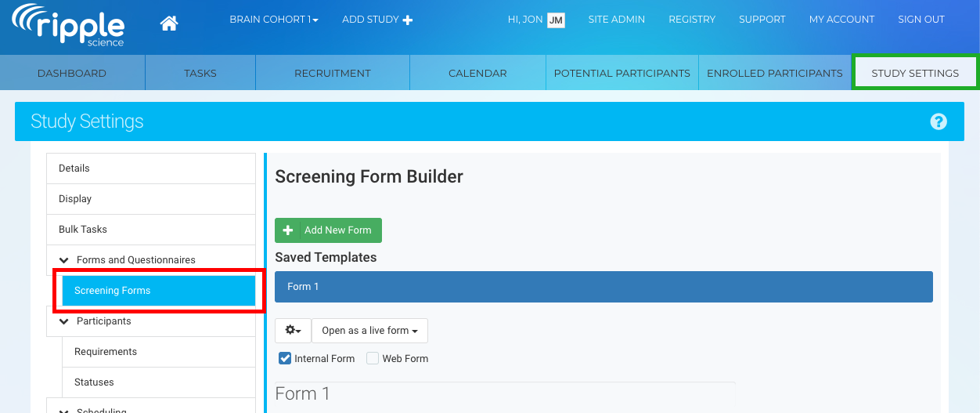The height and width of the screenshot is (413, 980).
Task: Open the Brain Cohort 1 study dropdown
Action: [x=274, y=20]
